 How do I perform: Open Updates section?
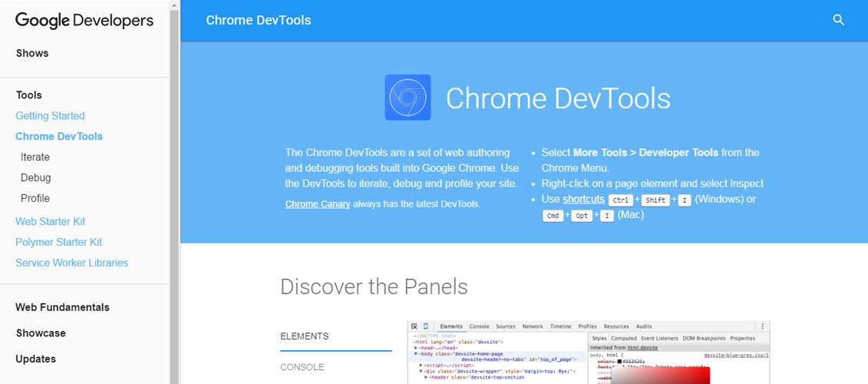35,359
